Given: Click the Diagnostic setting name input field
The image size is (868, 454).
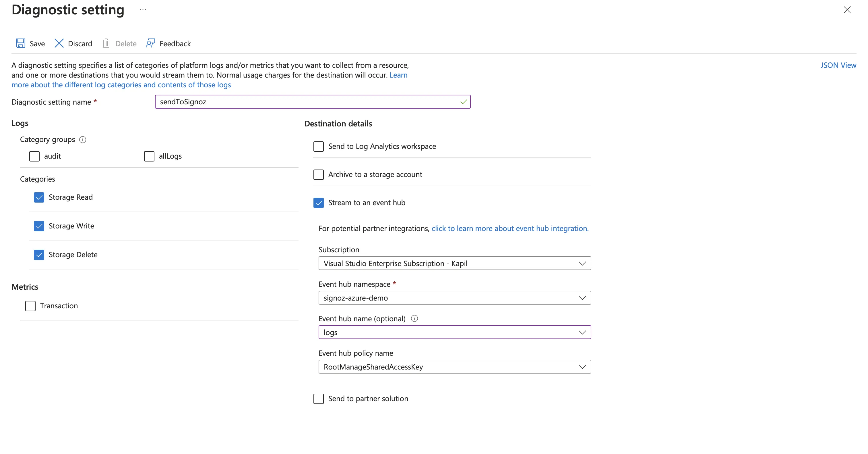Looking at the screenshot, I should click(313, 102).
